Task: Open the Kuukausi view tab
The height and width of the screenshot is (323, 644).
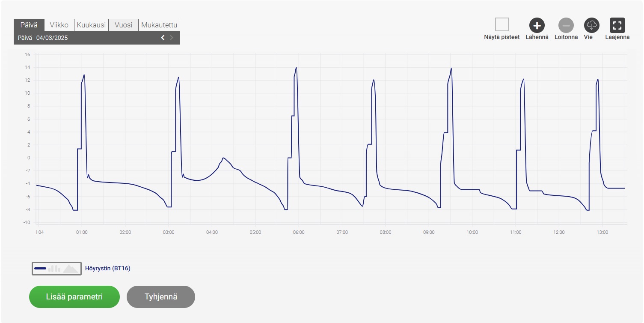Action: 91,25
